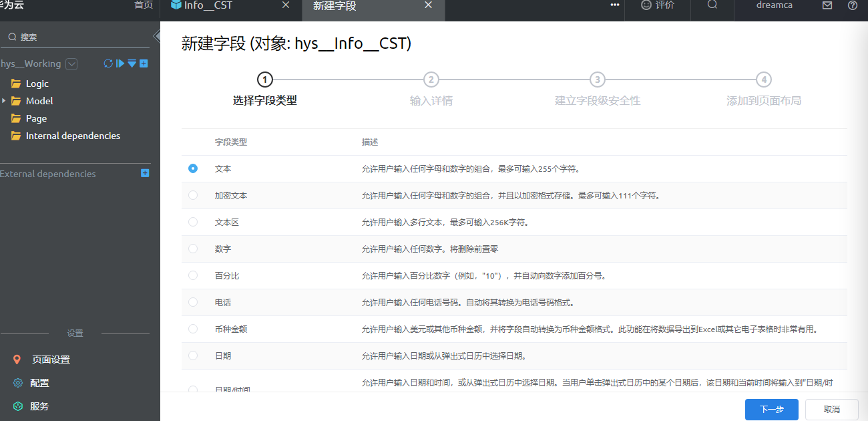Click the 配置 gear icon
Image resolution: width=868 pixels, height=421 pixels.
pyautogui.click(x=18, y=383)
